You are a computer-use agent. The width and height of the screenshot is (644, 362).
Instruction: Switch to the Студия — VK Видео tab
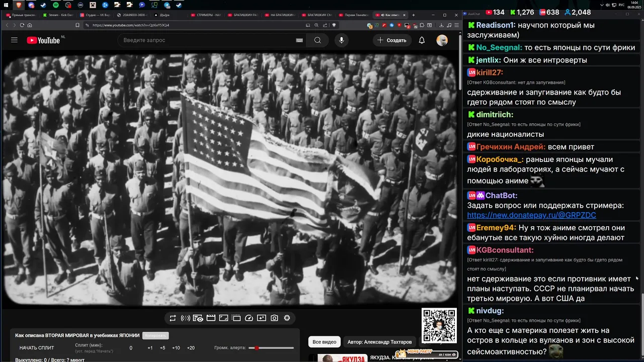tap(95, 15)
